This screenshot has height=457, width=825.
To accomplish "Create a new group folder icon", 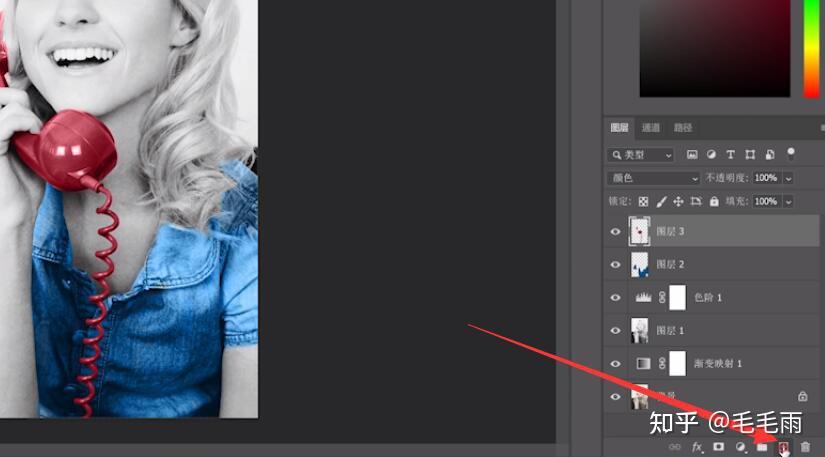I will [762, 447].
